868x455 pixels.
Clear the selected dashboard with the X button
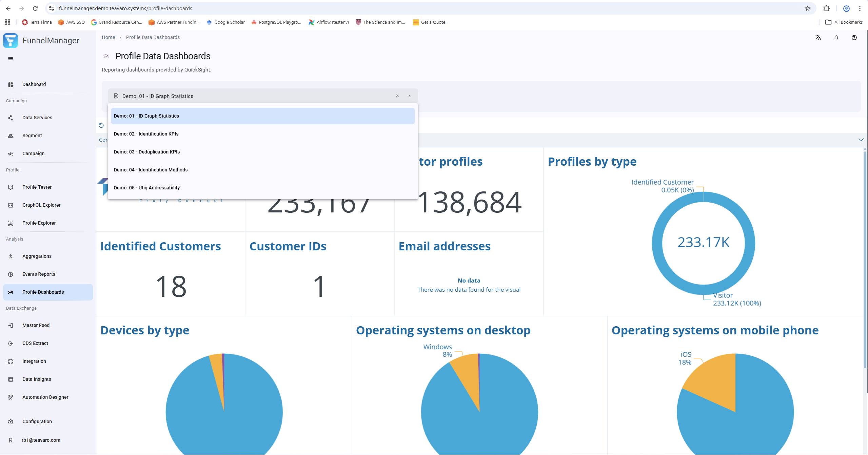[397, 96]
